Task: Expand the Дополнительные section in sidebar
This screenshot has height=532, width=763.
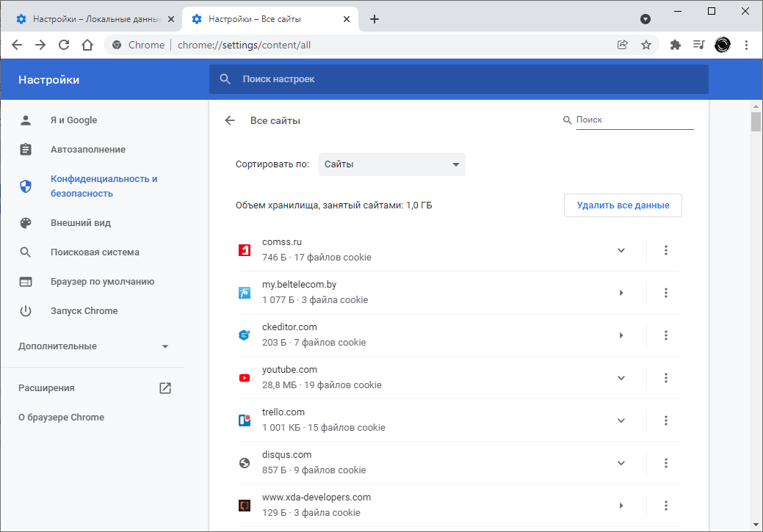Action: (94, 346)
